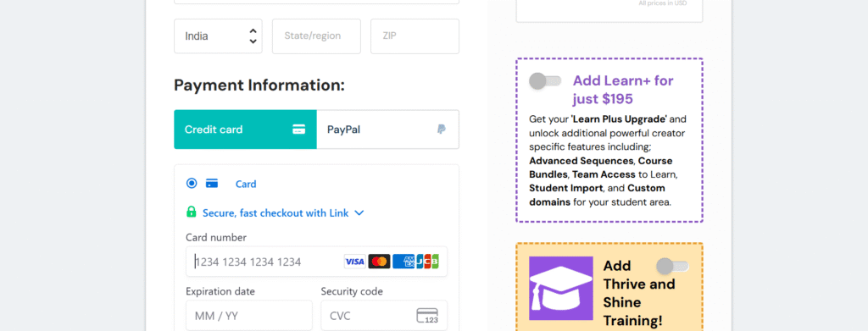Click the PayPal logo icon
This screenshot has width=868, height=331.
441,130
